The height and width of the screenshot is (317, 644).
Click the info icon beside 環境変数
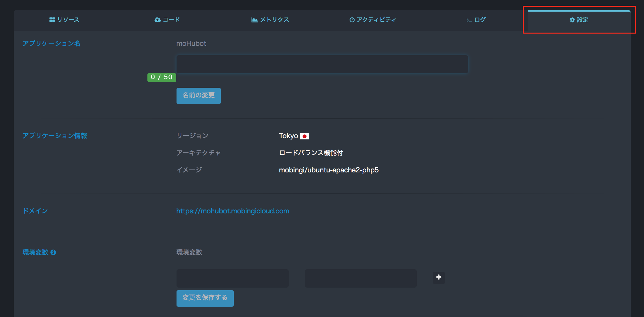coord(54,252)
